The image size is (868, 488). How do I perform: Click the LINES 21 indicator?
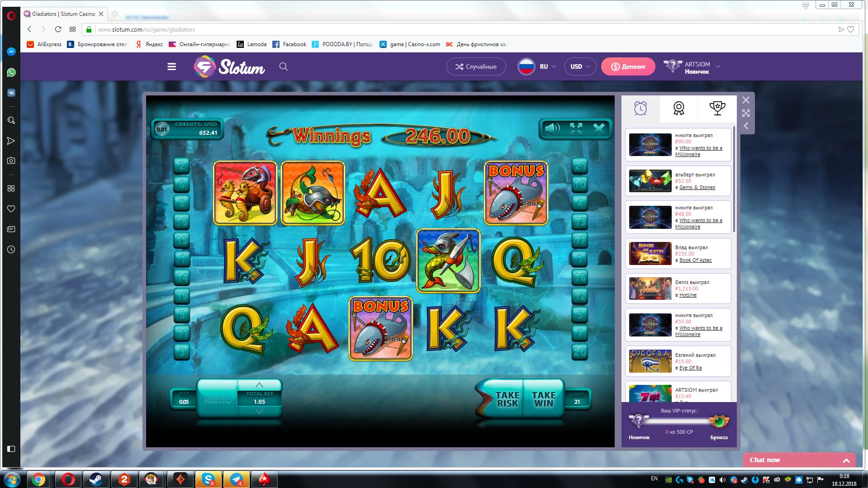click(x=577, y=398)
